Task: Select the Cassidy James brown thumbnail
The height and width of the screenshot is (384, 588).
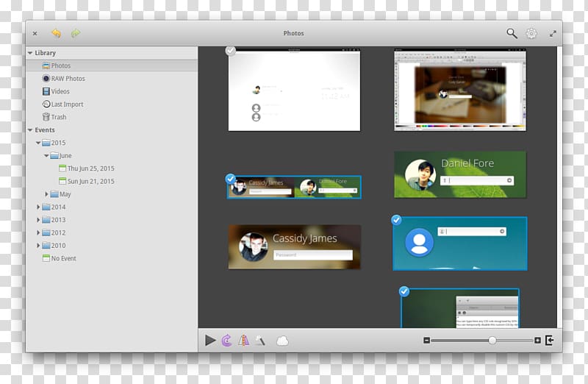Action: [295, 247]
